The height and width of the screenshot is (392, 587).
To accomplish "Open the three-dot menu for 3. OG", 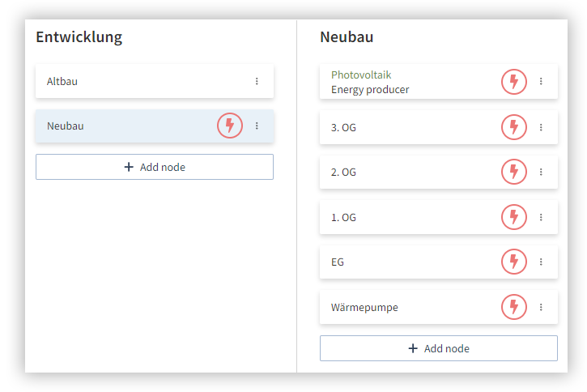I will pos(541,127).
